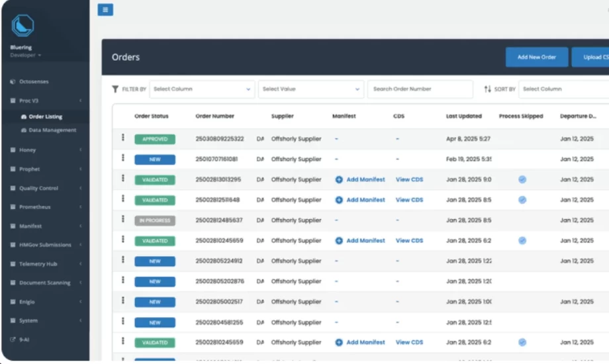
Task: Click the Octosenses sidebar icon
Action: pos(13,81)
